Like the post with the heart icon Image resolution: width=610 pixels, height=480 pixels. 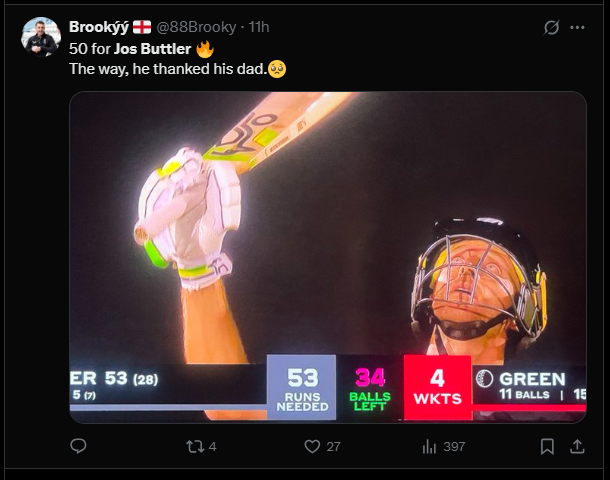click(312, 447)
